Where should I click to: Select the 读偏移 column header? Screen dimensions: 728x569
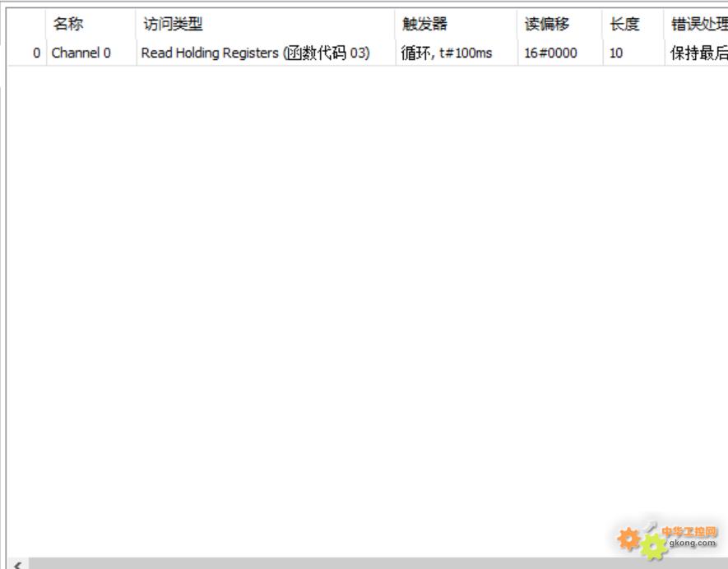[560, 24]
